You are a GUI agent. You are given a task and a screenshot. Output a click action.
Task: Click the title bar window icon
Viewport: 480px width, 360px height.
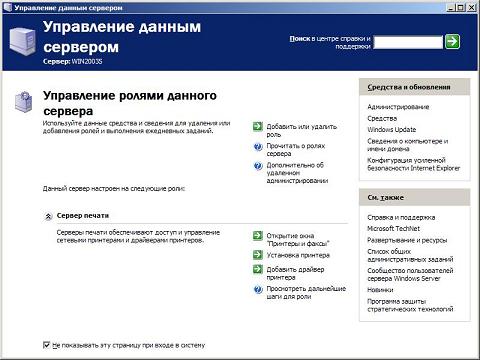(x=7, y=7)
